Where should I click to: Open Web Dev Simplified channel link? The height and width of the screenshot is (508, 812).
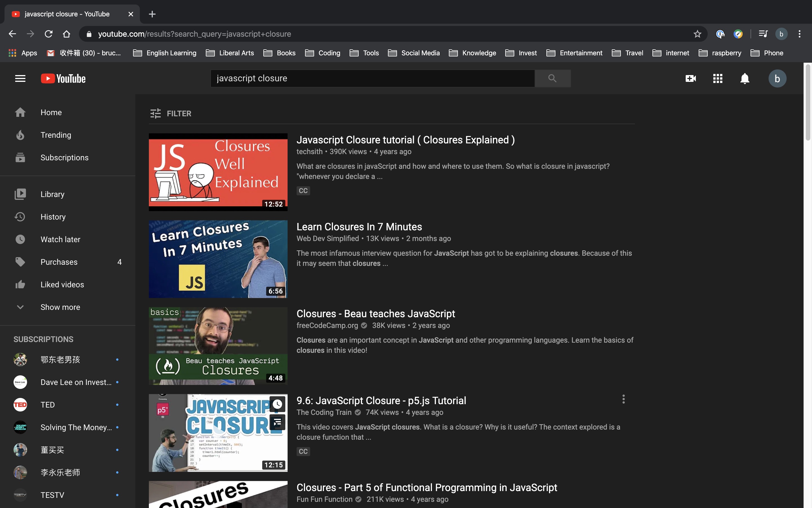(x=328, y=238)
